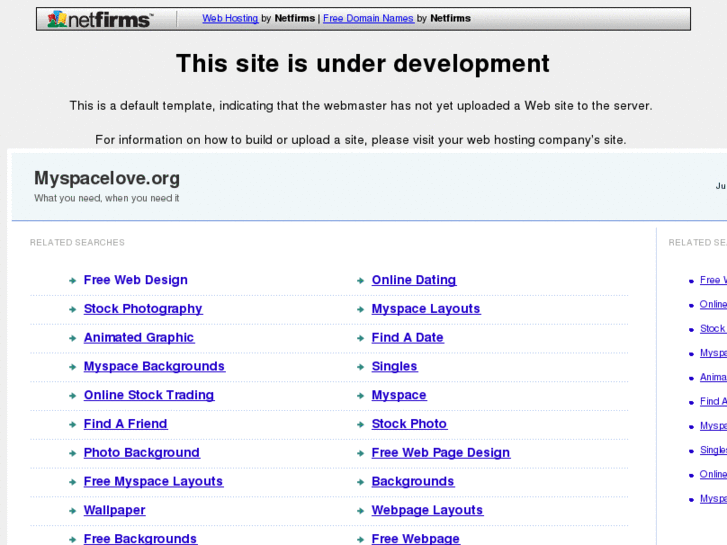The image size is (727, 545).
Task: Click arrow bullet beside Myspace Backgrounds
Action: click(x=72, y=367)
